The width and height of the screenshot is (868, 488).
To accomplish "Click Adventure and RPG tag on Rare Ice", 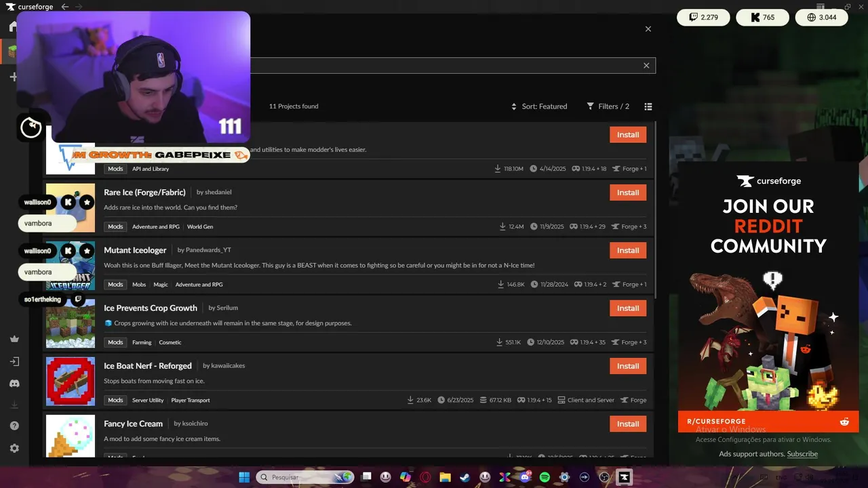I will 156,226.
